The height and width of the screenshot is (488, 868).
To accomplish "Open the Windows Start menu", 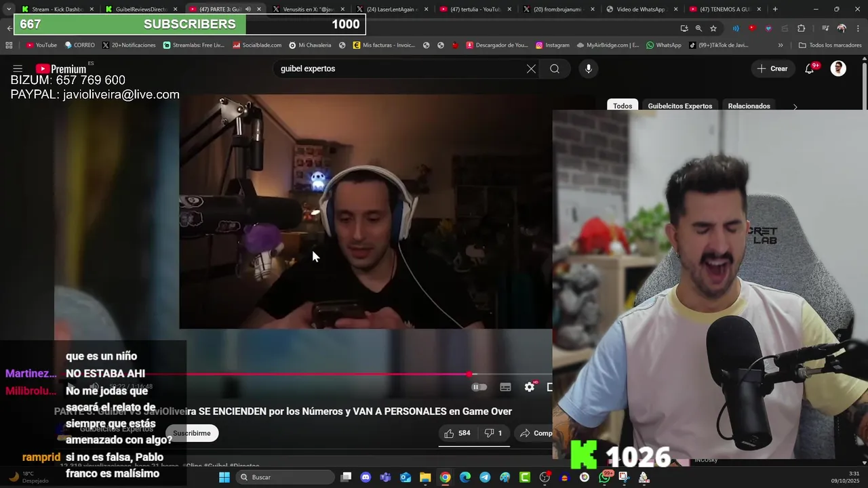I will point(224,477).
